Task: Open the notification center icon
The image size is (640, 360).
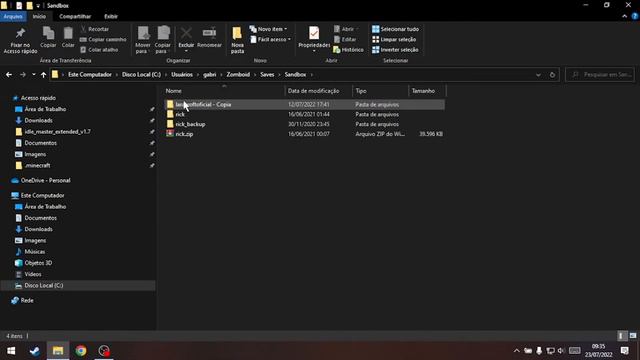Action: pyautogui.click(x=624, y=351)
